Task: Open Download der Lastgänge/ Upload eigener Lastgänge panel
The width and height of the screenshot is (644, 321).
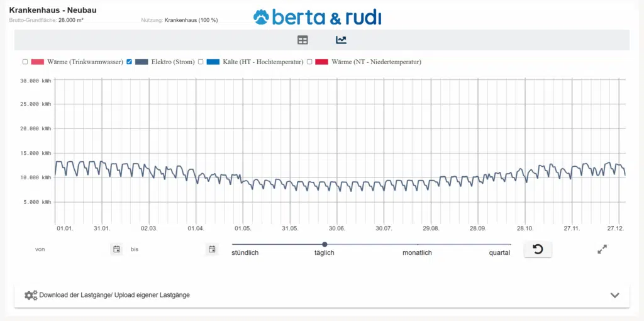Action: [114, 295]
